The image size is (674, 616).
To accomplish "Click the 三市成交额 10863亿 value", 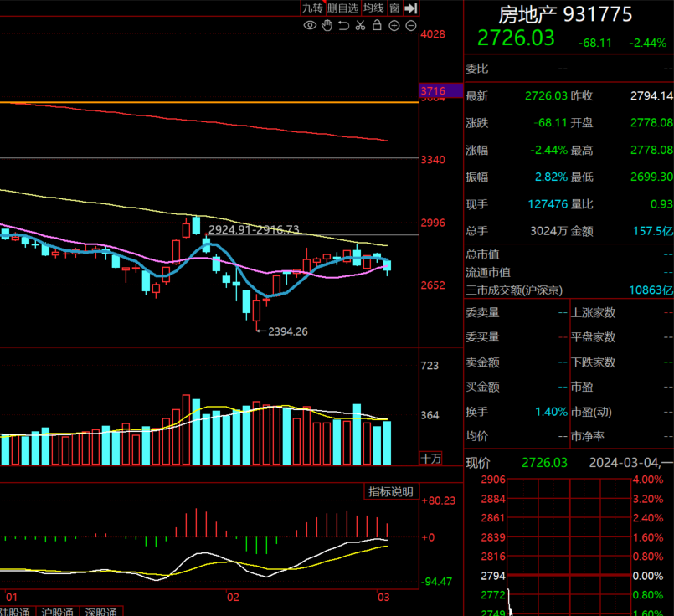I will (x=651, y=290).
